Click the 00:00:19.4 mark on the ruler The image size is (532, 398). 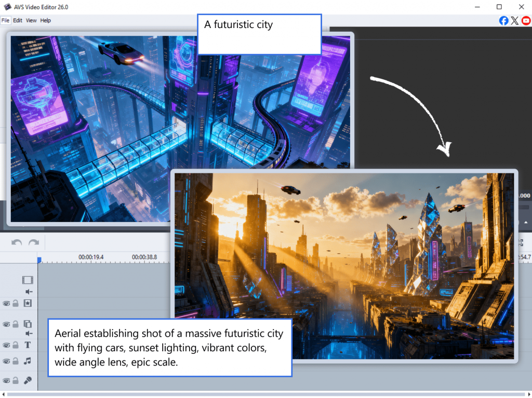pos(91,257)
